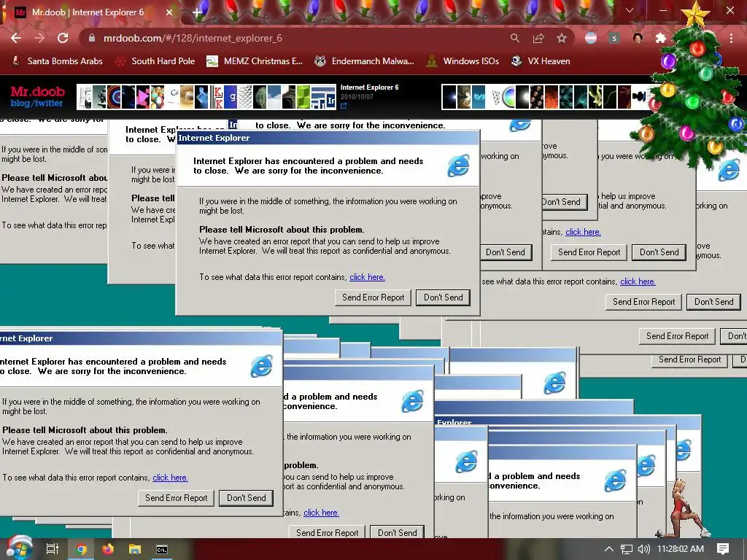This screenshot has width=747, height=560.
Task: Open the blue 'g' project thumbnail
Action: pos(231,97)
